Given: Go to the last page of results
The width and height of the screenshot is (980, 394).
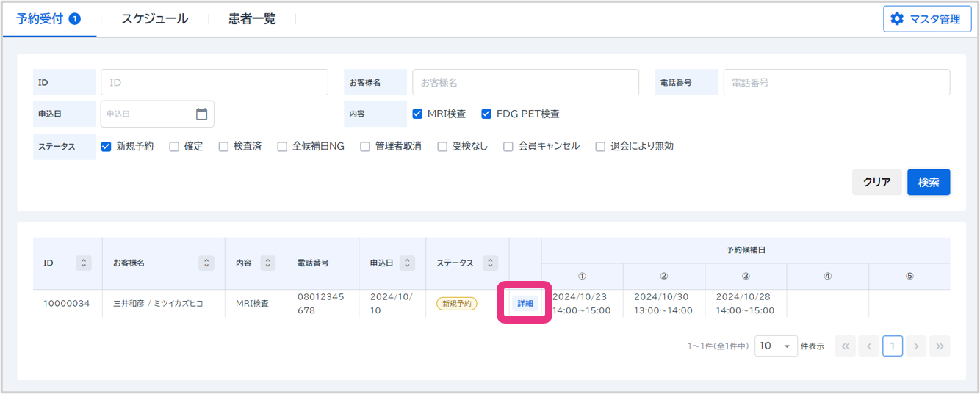Looking at the screenshot, I should tap(940, 346).
